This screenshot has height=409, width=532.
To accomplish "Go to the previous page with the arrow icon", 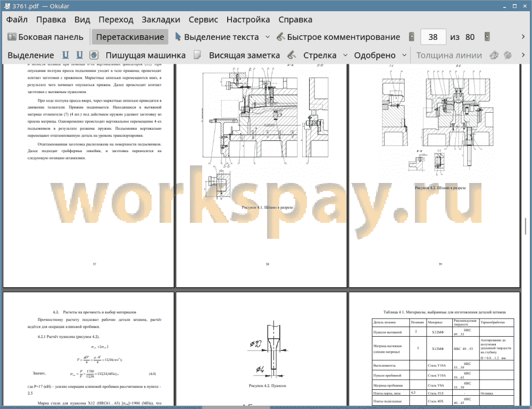I will (x=412, y=37).
